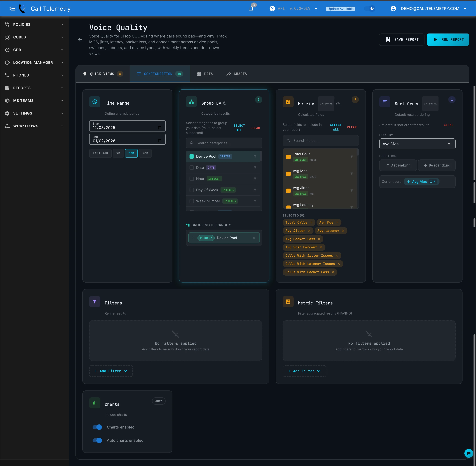This screenshot has width=476, height=466.
Task: Click metrics list scrollbar thumb
Action: (x=358, y=152)
